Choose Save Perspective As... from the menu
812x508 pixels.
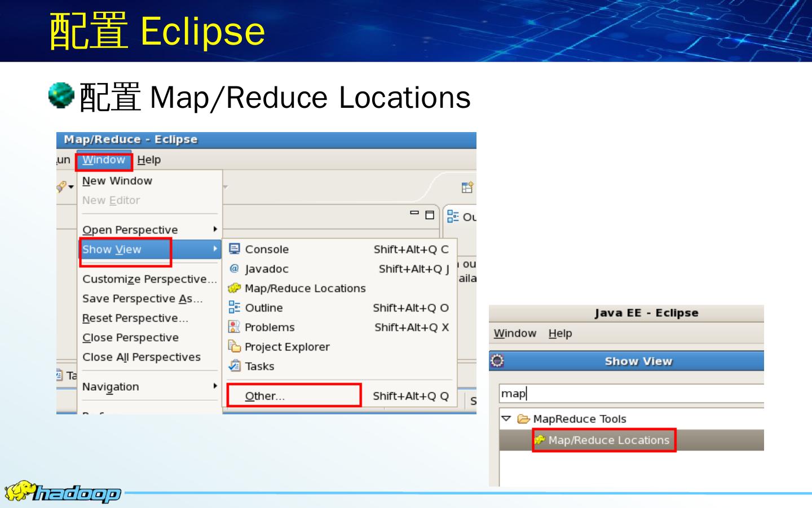[x=149, y=299]
